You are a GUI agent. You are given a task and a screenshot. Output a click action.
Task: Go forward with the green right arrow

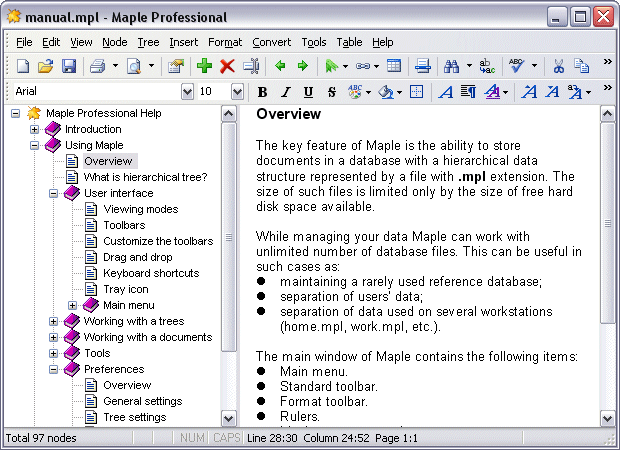coord(303,66)
